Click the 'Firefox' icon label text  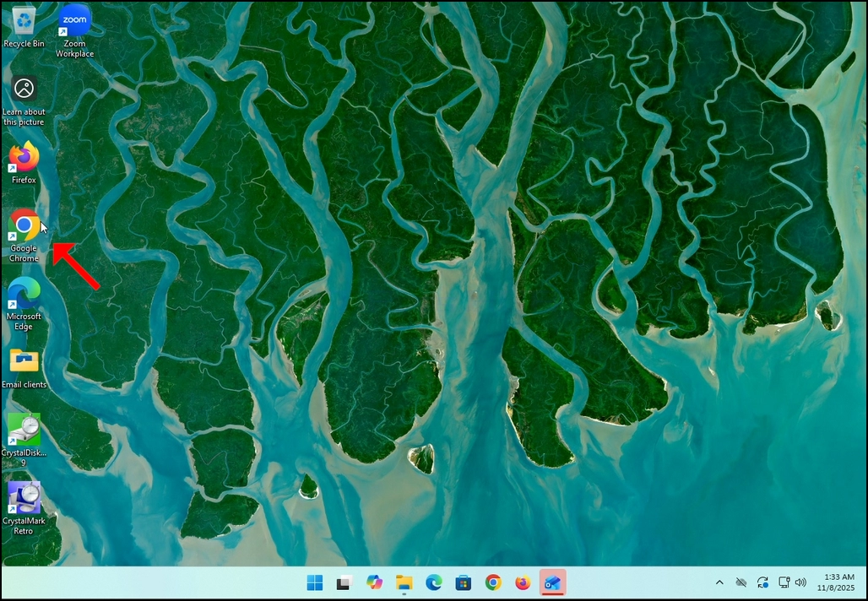[x=24, y=180]
